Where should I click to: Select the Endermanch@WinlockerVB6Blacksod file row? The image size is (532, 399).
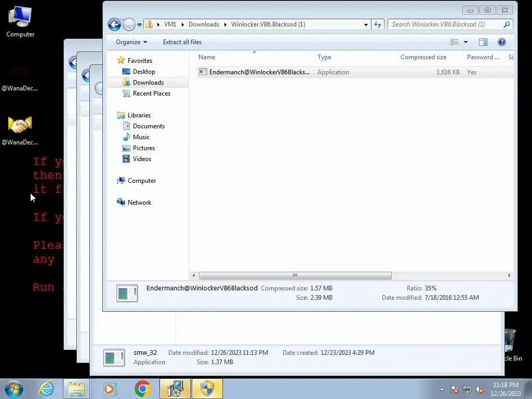point(355,72)
